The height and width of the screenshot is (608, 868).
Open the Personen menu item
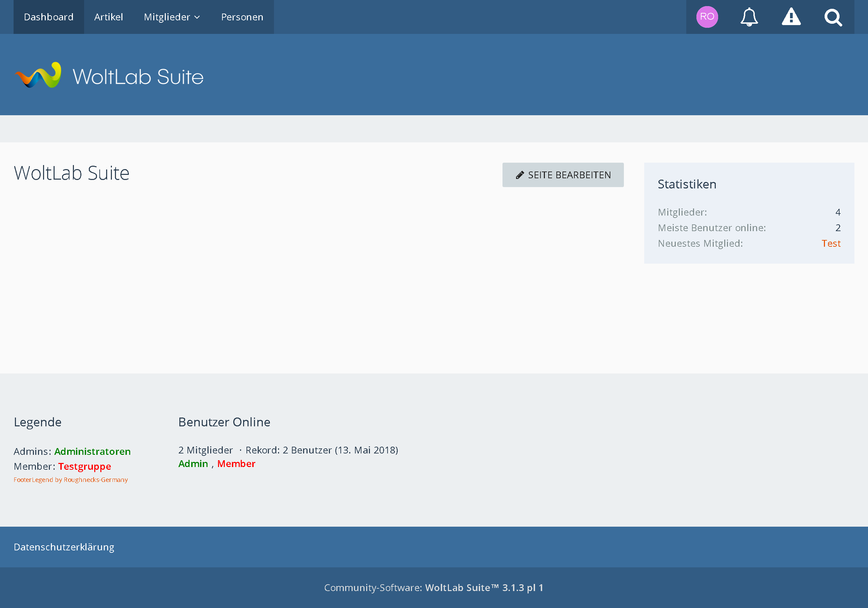242,17
